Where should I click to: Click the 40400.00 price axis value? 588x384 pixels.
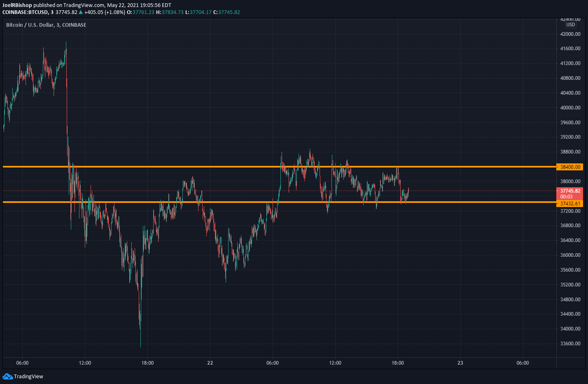(570, 93)
